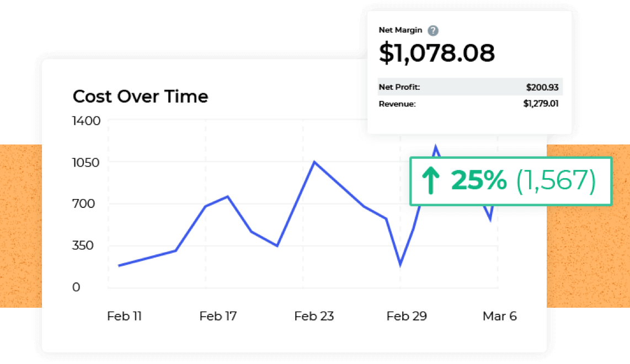630x364 pixels.
Task: Click the $1,078.08 net margin value
Action: (437, 53)
